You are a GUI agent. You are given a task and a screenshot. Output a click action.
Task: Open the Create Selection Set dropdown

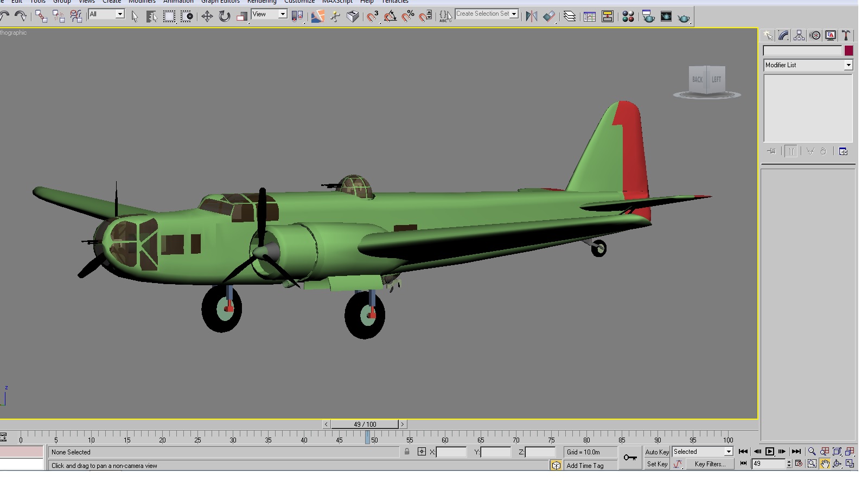click(487, 14)
